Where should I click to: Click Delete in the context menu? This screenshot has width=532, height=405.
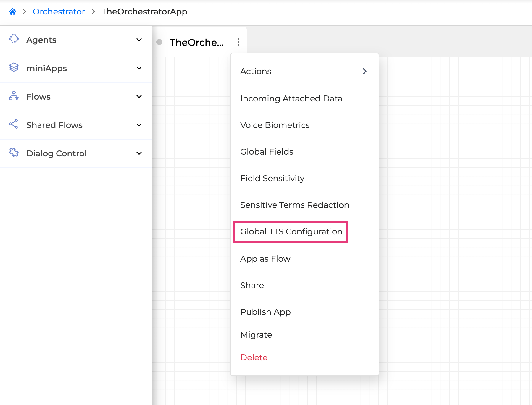pos(254,357)
